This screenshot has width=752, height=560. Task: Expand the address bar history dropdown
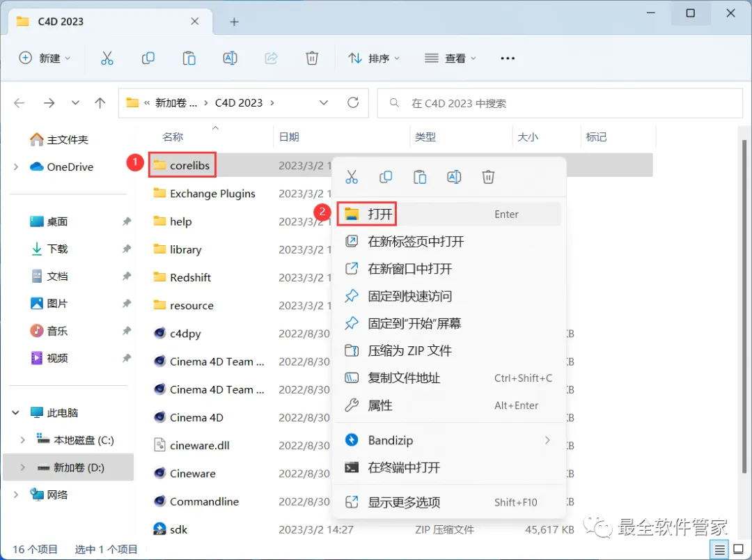(x=324, y=102)
